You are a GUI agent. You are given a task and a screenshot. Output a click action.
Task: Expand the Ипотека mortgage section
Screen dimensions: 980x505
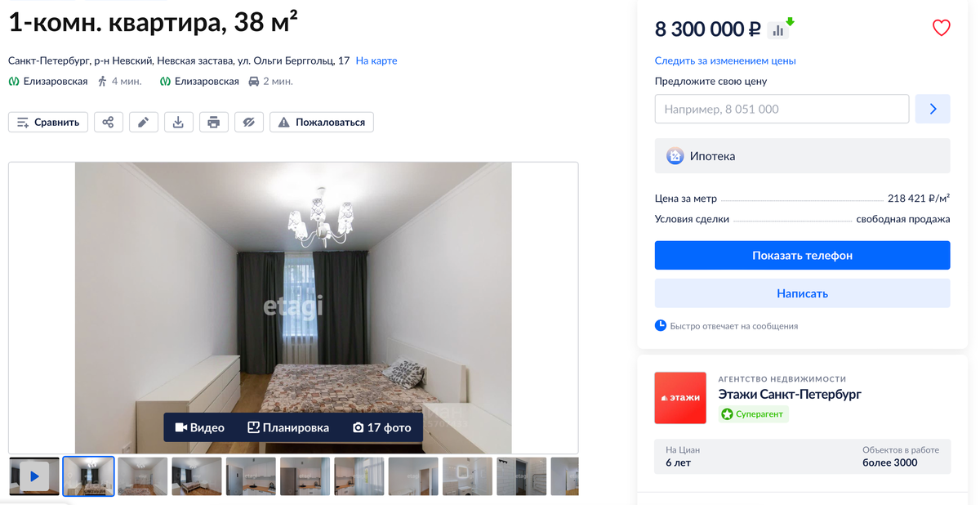[x=802, y=155]
